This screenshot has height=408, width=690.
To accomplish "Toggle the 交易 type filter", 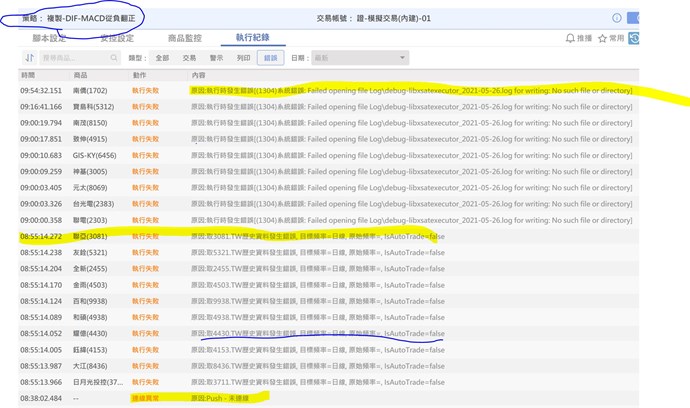I will tap(189, 58).
